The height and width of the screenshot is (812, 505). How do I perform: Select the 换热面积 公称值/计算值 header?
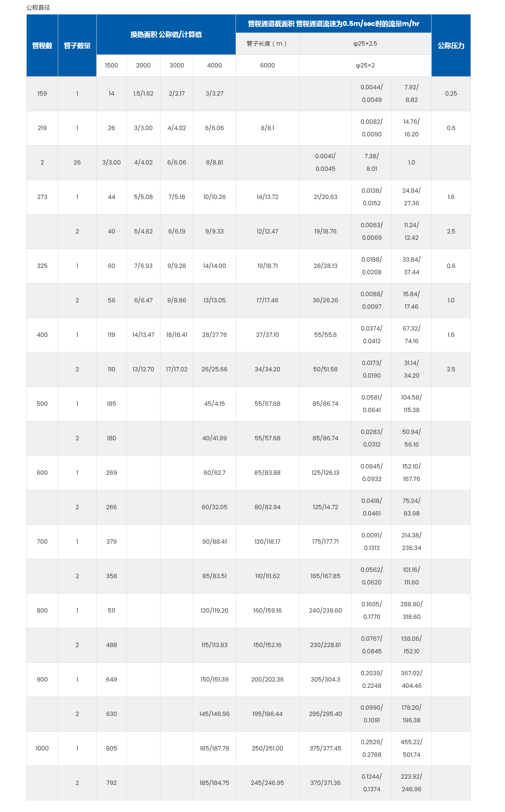(x=166, y=34)
